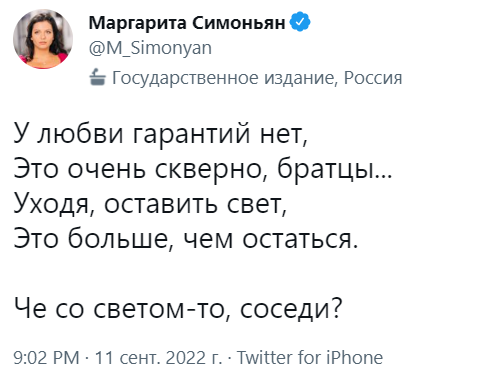Open the 'Twitter for iPhone' source link
Viewport: 498px width, 379px height.
click(x=310, y=358)
